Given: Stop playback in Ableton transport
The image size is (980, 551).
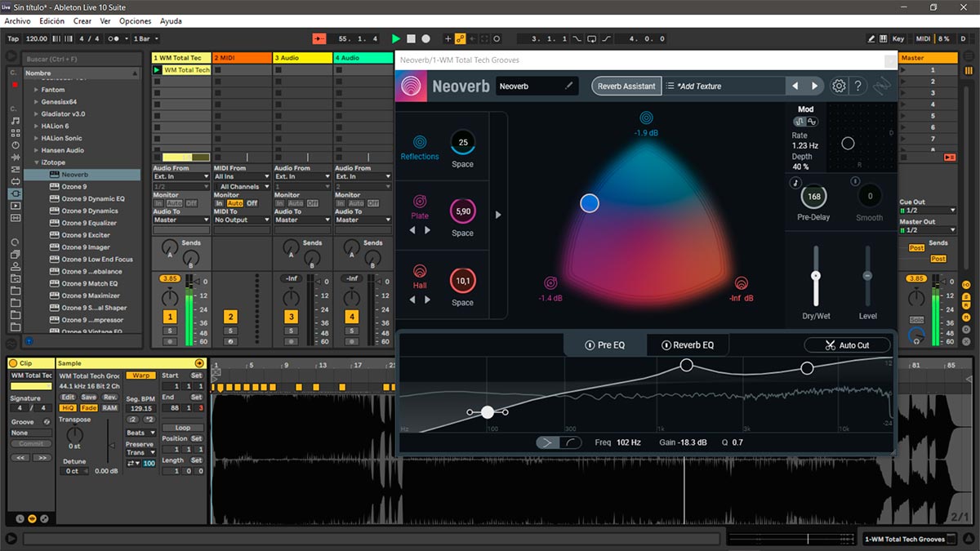Looking at the screenshot, I should click(411, 38).
